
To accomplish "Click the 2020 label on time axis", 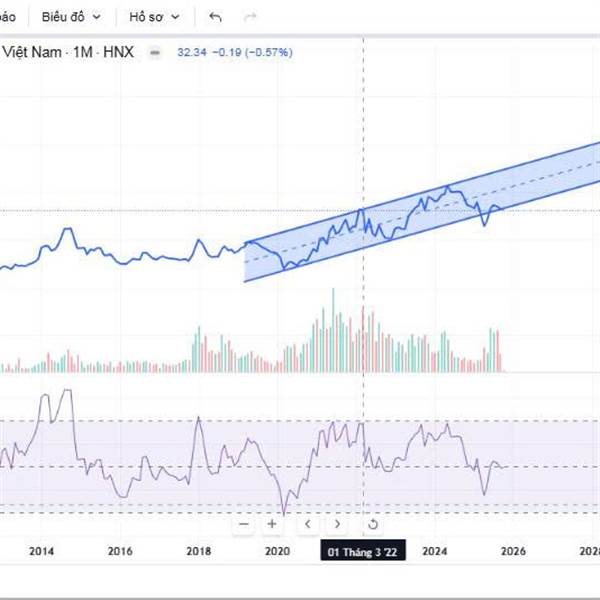I will pos(277,551).
